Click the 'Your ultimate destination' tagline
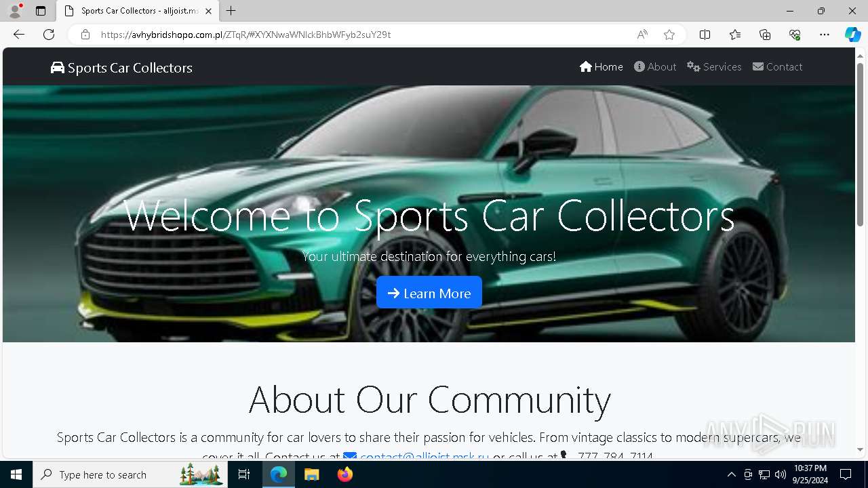 point(429,256)
